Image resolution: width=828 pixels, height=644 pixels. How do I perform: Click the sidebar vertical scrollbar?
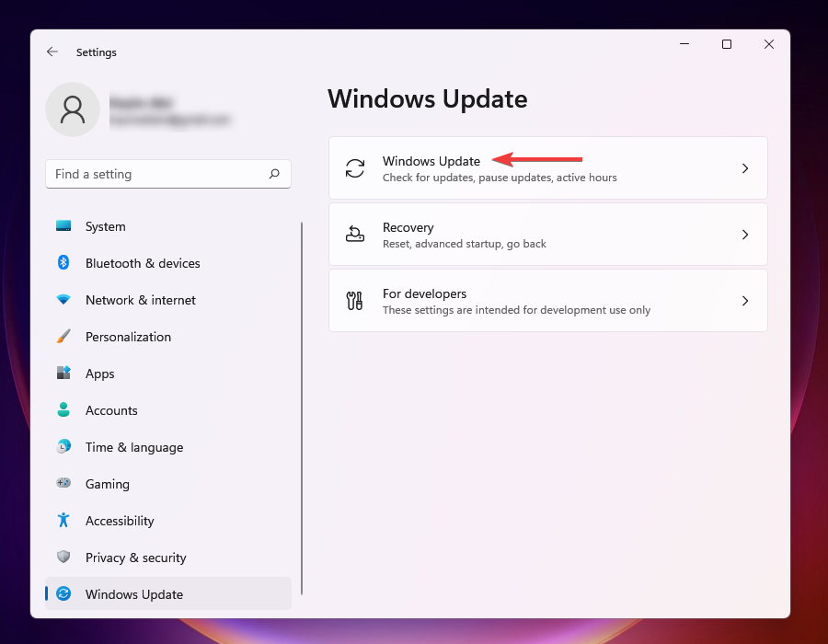[x=302, y=408]
